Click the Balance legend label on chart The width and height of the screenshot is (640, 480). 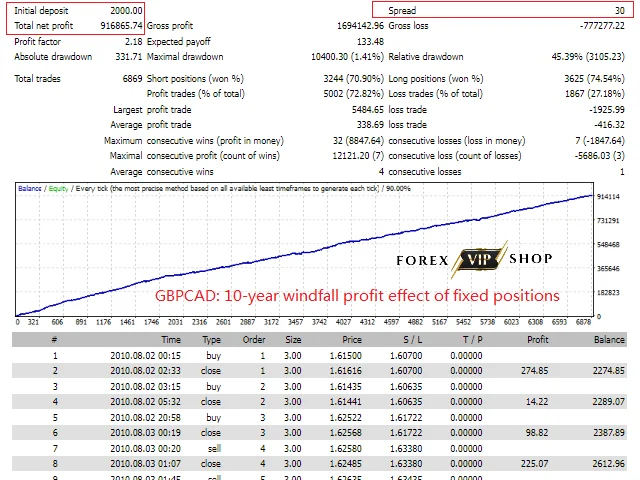click(29, 189)
